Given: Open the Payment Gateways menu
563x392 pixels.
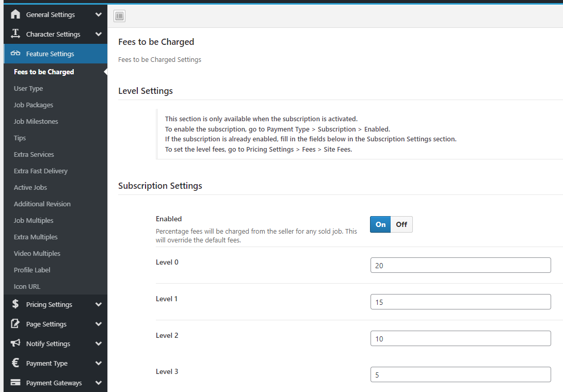Looking at the screenshot, I should [56, 383].
